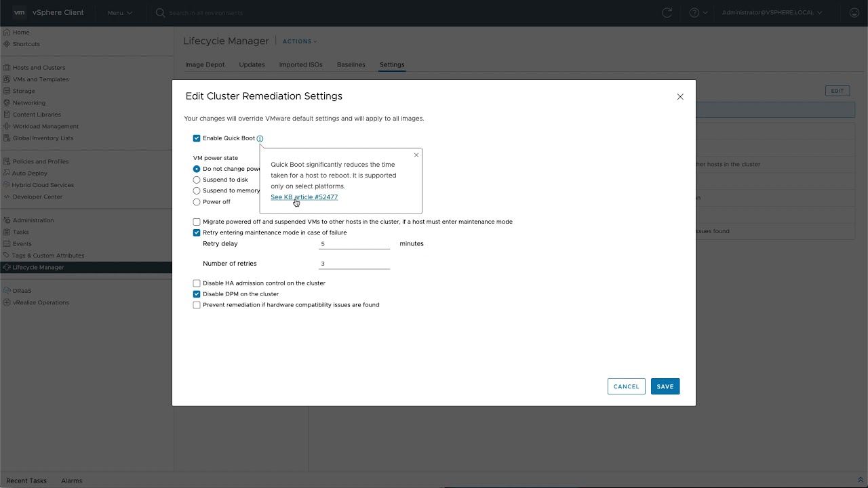This screenshot has height=488, width=868.
Task: Open the Actions dropdown
Action: click(x=300, y=41)
